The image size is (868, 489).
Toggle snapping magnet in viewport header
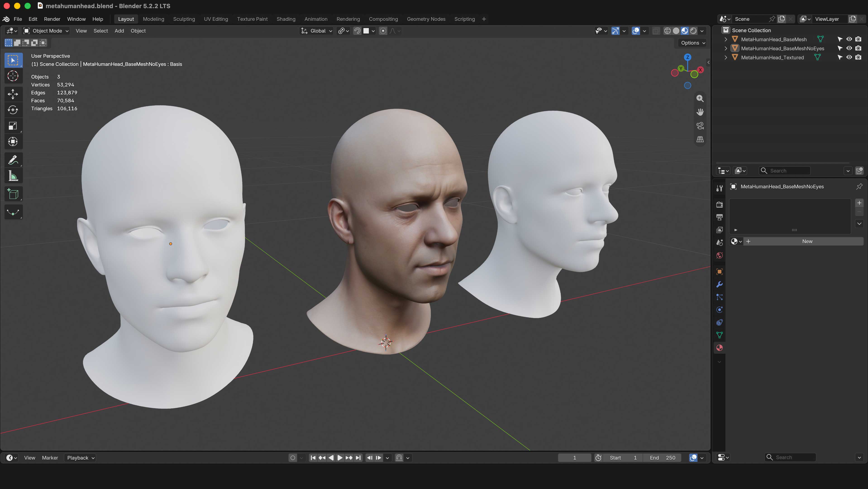click(x=357, y=31)
